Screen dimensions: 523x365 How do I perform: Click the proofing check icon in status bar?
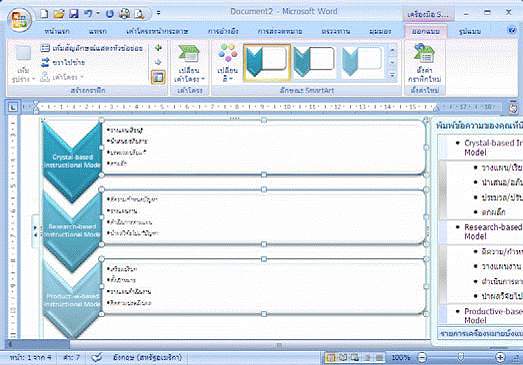point(97,358)
